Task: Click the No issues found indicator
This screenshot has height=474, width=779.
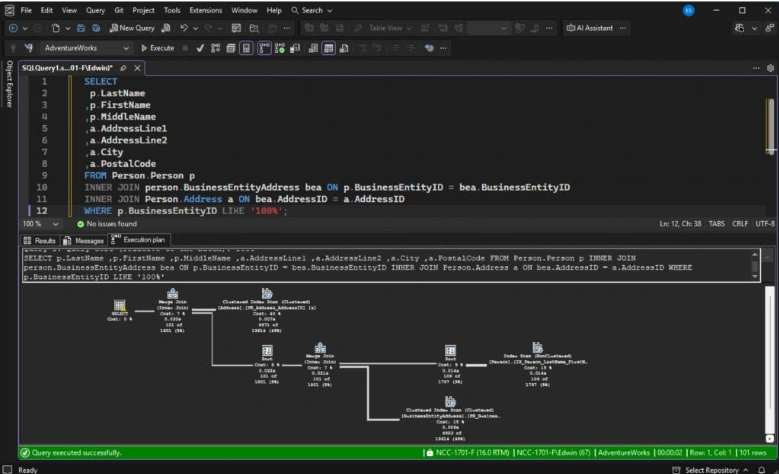Action: coord(106,224)
